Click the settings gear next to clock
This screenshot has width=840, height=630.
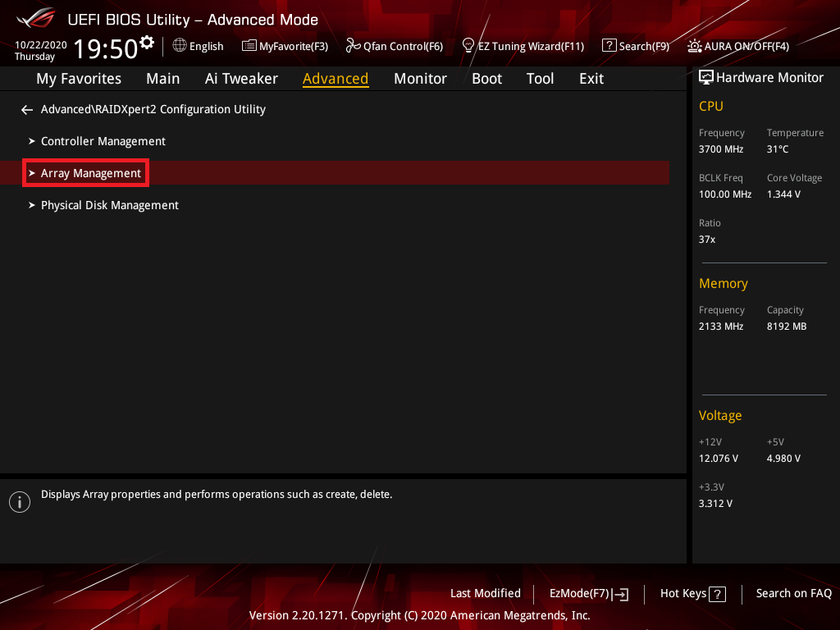tap(147, 42)
